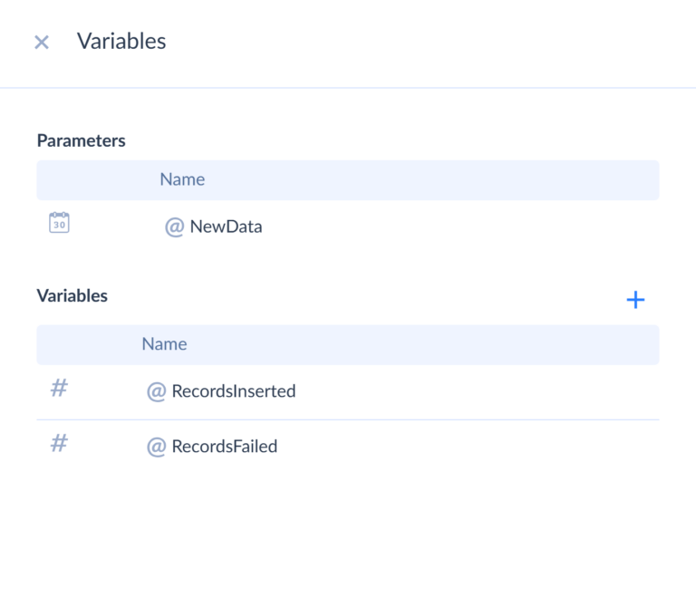Click the Variables section heading above the table
The image size is (696, 616).
tap(72, 295)
